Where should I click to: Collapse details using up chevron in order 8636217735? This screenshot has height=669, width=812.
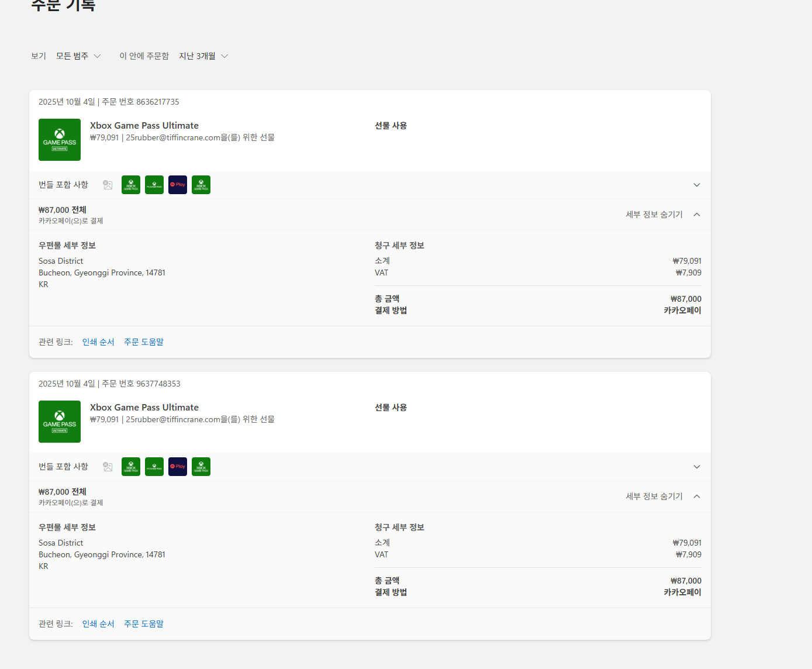[x=697, y=215]
